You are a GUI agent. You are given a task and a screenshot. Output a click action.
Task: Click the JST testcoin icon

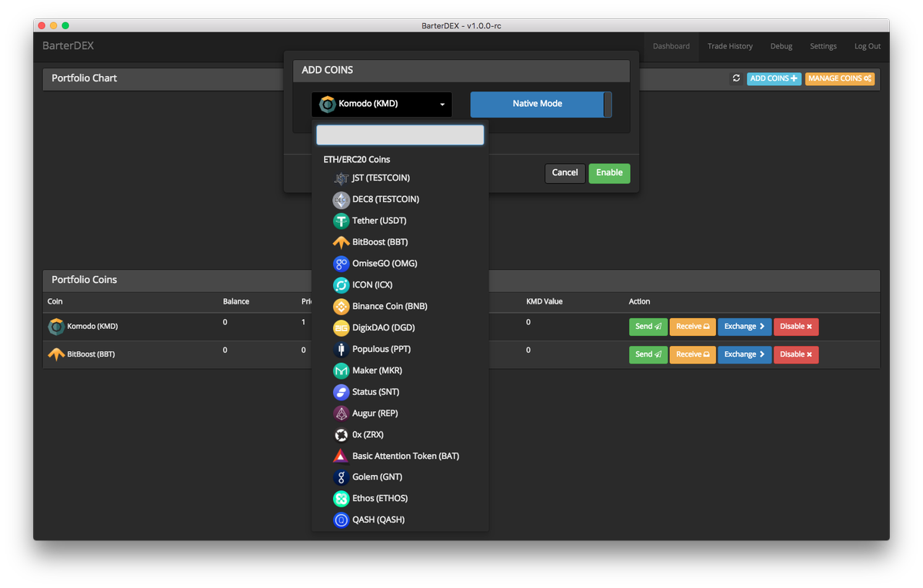coord(341,178)
